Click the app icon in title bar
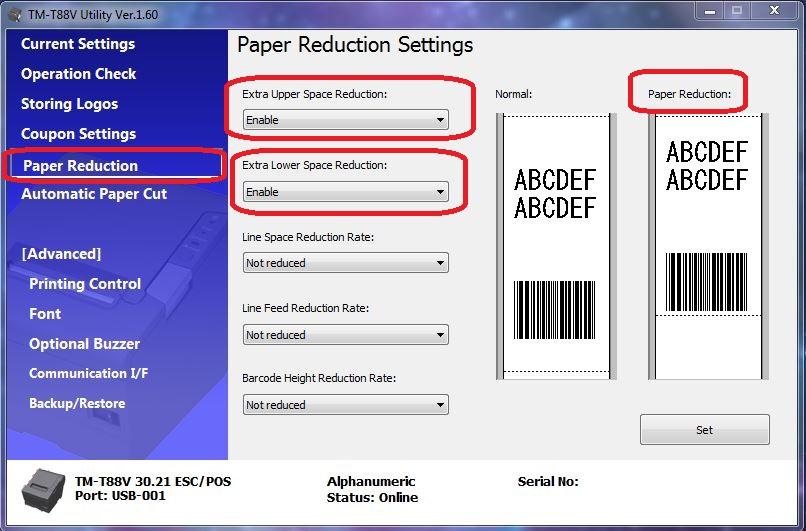This screenshot has height=531, width=806. coord(14,14)
